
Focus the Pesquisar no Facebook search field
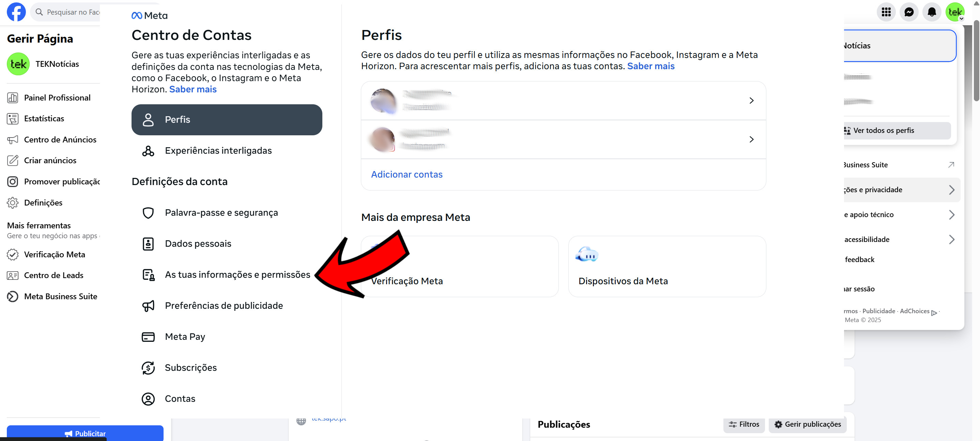pyautogui.click(x=66, y=12)
